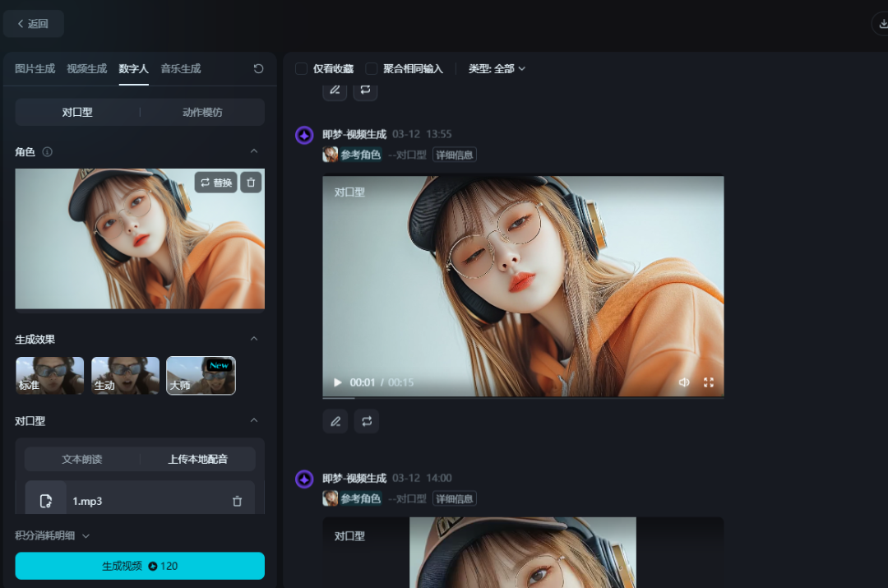Click the timestamp 03-12 13:55

(422, 134)
